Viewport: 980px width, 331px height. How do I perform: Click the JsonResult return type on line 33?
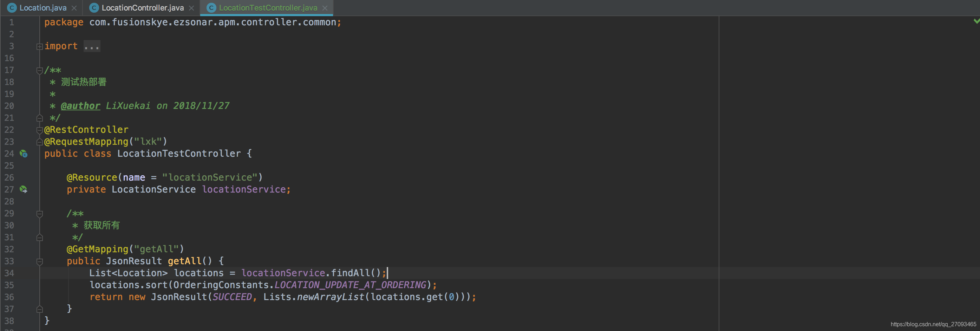point(134,261)
